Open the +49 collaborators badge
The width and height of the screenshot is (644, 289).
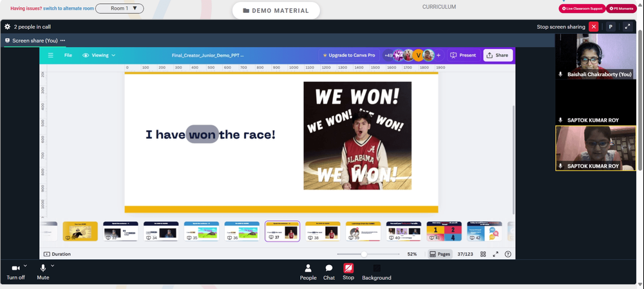388,55
